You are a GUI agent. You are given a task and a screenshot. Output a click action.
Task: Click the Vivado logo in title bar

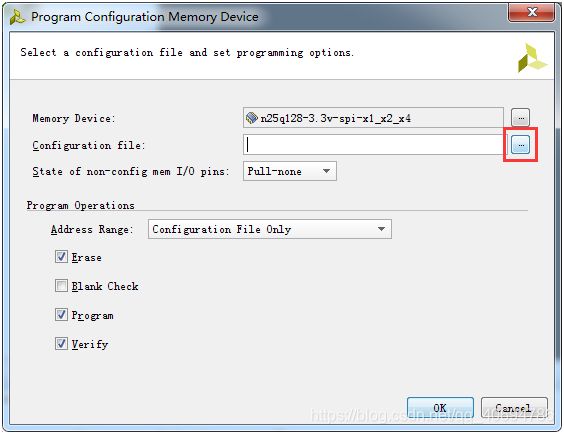[17, 17]
